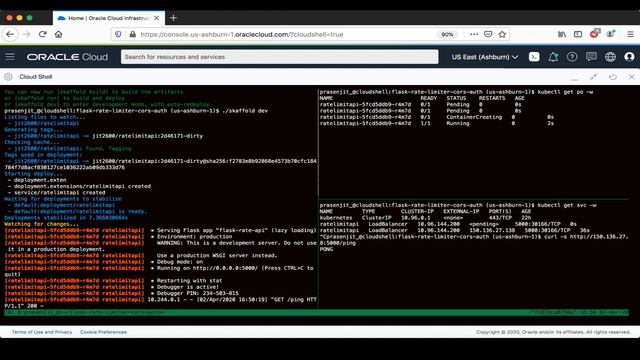Reload the current page
The image size is (640, 360).
point(42,34)
